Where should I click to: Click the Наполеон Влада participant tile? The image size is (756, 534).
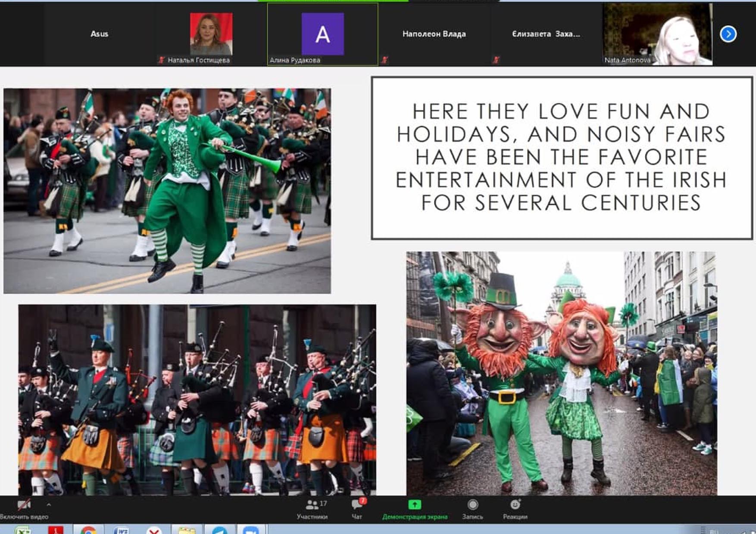pos(434,34)
